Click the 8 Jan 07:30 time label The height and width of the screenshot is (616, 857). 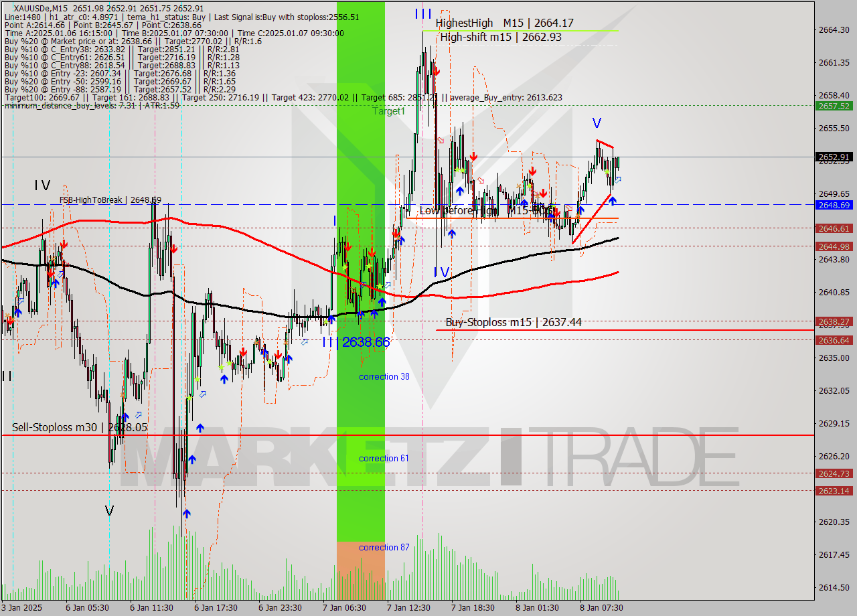[601, 608]
